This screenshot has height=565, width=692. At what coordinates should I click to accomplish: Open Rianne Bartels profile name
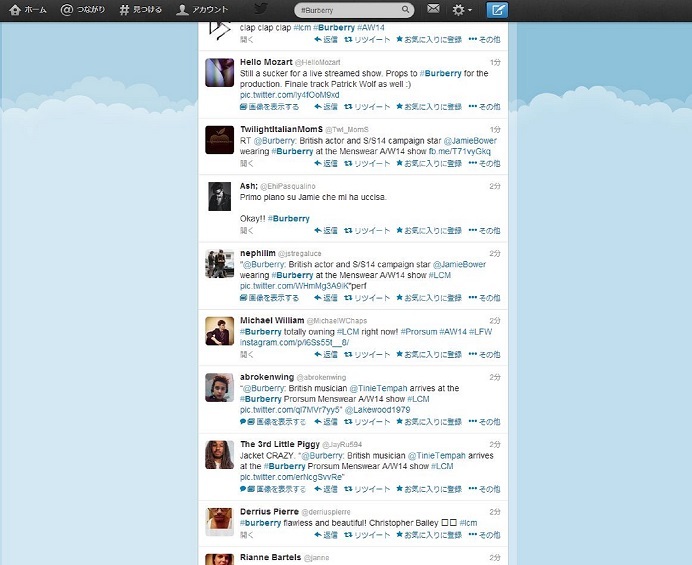click(270, 557)
